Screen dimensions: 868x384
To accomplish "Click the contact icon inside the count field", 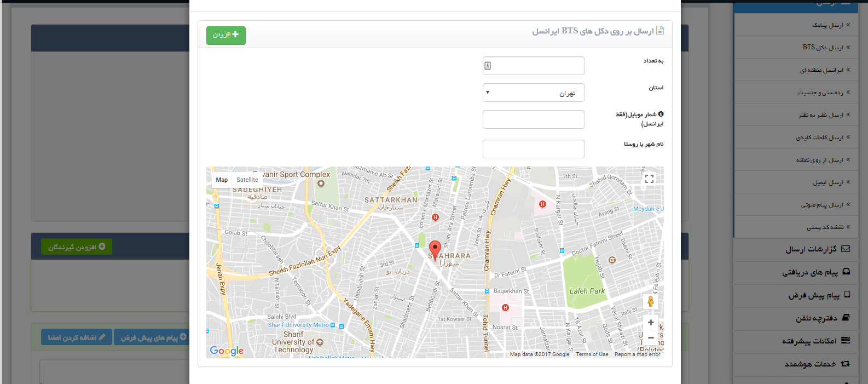I will (488, 66).
